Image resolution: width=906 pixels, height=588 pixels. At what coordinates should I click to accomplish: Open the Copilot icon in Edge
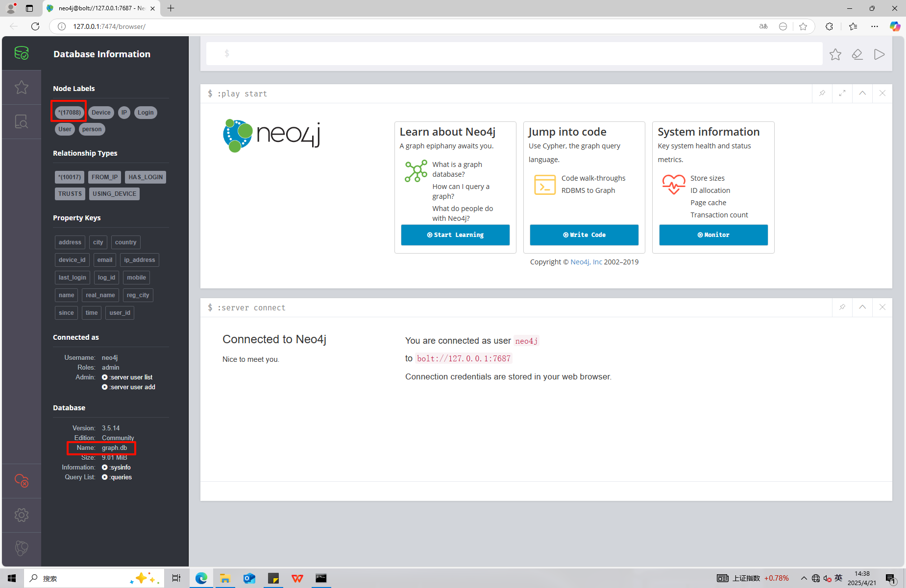895,26
